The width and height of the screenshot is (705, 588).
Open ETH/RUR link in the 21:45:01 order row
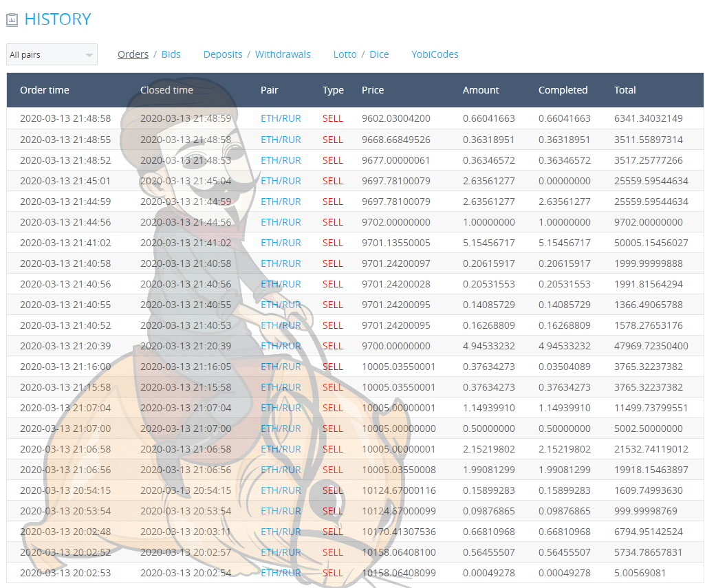click(x=281, y=181)
